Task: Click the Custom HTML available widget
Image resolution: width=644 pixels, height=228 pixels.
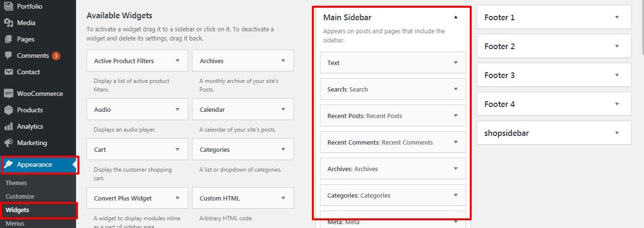Action: (243, 198)
